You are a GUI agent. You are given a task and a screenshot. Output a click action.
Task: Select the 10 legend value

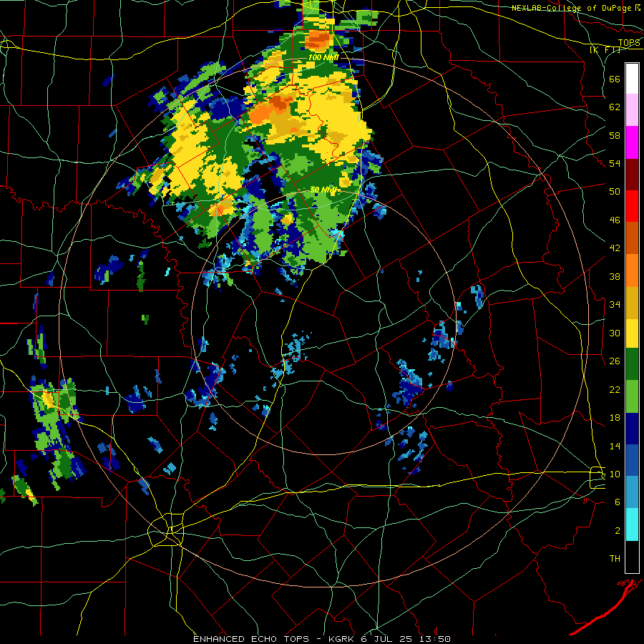click(615, 474)
